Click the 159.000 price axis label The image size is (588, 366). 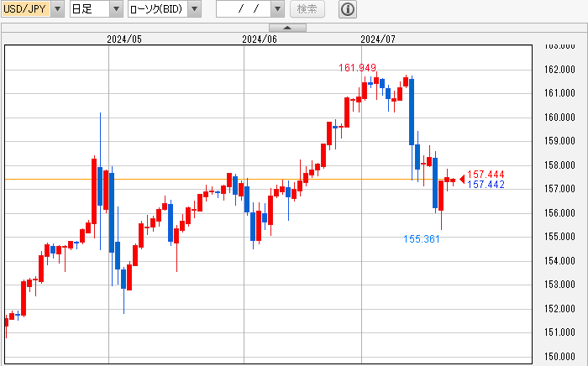559,141
